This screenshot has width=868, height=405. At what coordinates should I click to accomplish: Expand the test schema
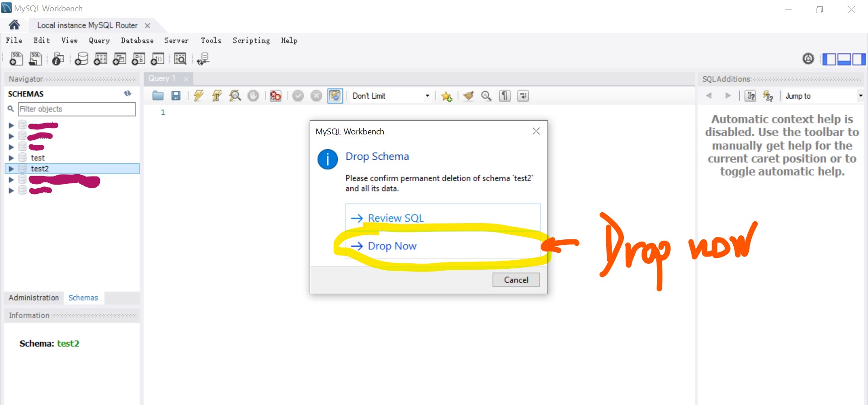[11, 158]
